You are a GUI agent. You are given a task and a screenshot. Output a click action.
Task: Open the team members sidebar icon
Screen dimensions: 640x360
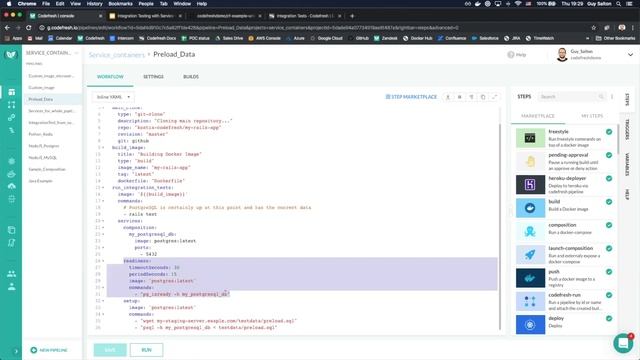[x=11, y=274]
